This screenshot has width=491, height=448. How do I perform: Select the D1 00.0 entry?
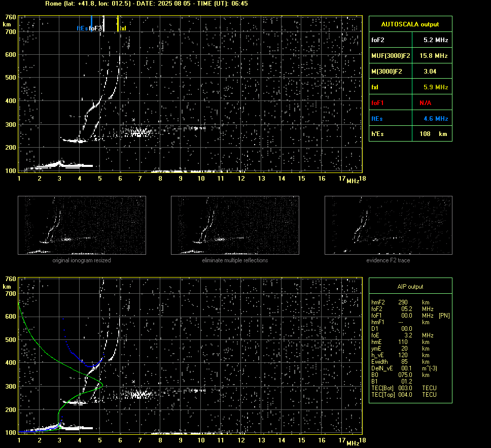(392, 329)
